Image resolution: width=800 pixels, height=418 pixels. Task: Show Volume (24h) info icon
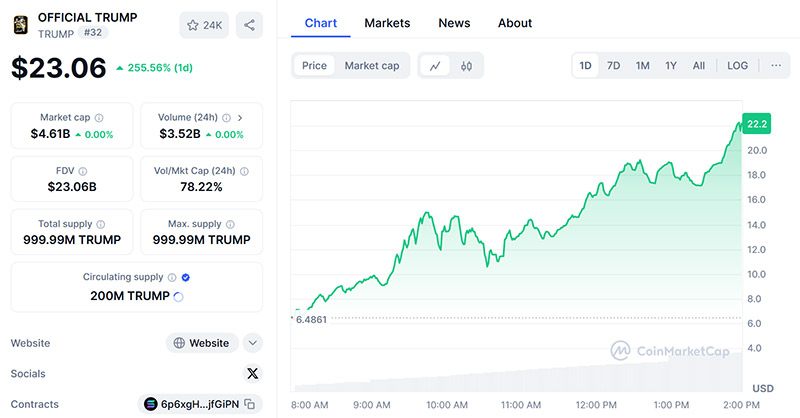tap(226, 118)
